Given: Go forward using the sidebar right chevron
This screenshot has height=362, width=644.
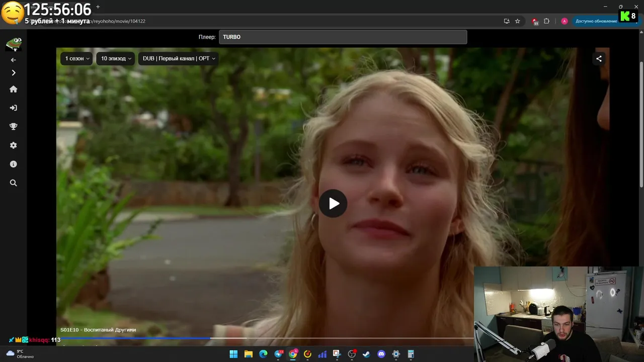Looking at the screenshot, I should tap(14, 73).
